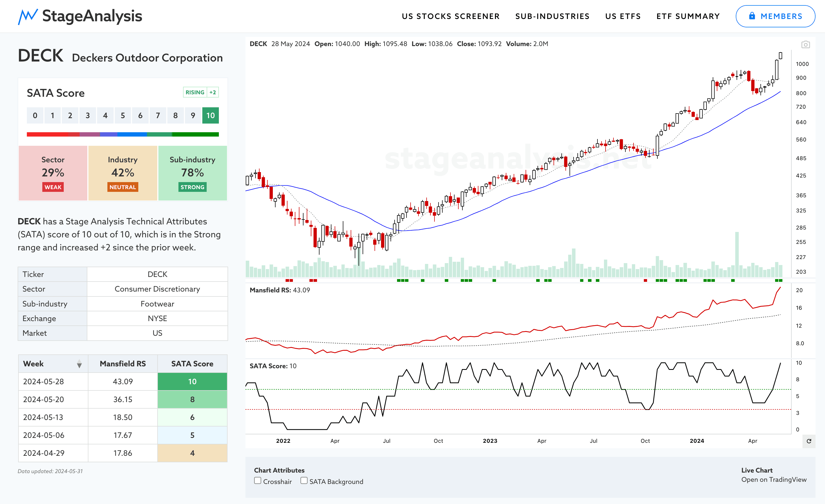Click SATA score cell showing 4
Screen dimensions: 825x504
click(x=192, y=453)
